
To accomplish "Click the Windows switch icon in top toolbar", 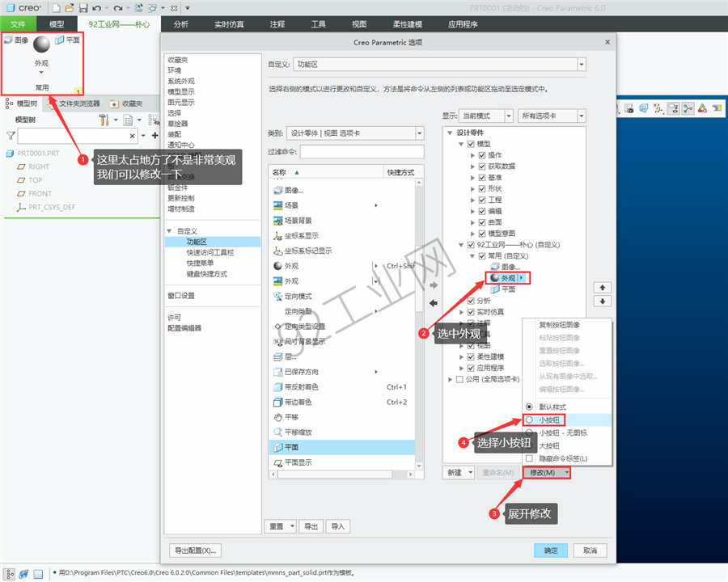I will [152, 8].
